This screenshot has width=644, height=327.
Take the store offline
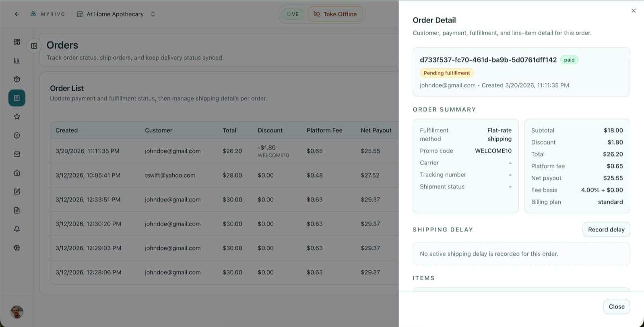click(x=335, y=14)
